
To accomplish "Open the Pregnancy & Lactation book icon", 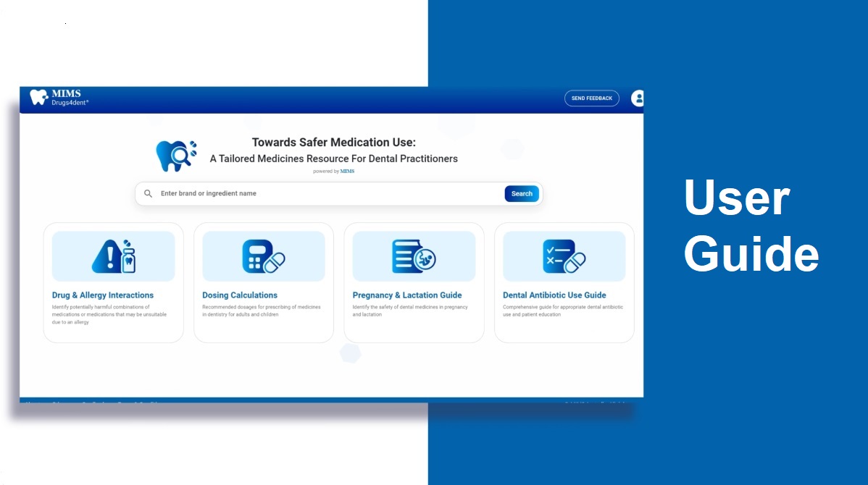I will (414, 256).
